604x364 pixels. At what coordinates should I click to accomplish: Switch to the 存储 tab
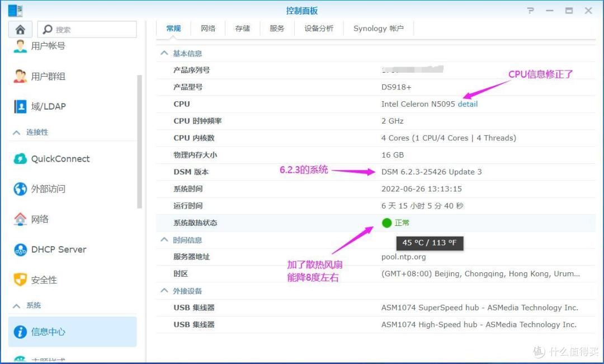(x=243, y=29)
